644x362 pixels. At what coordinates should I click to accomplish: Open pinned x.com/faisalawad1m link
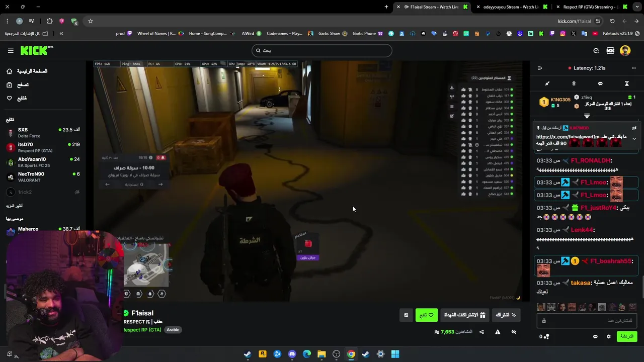point(568,137)
